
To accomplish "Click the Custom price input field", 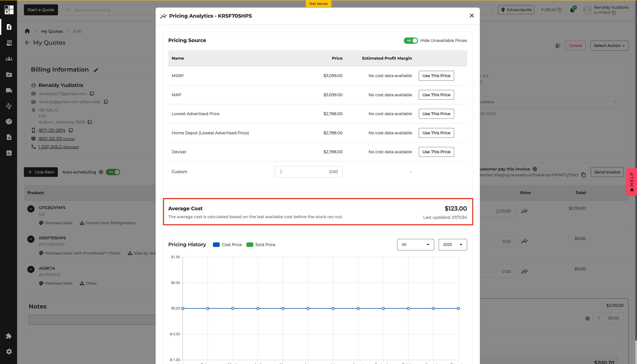I will [308, 172].
